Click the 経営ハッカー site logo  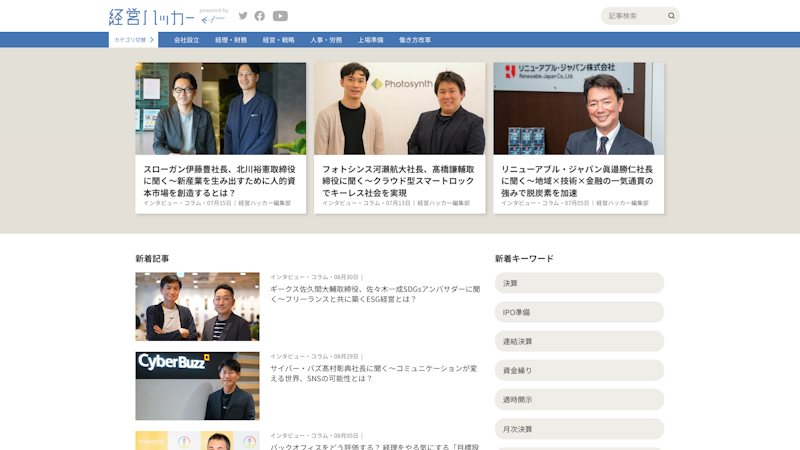pyautogui.click(x=152, y=17)
